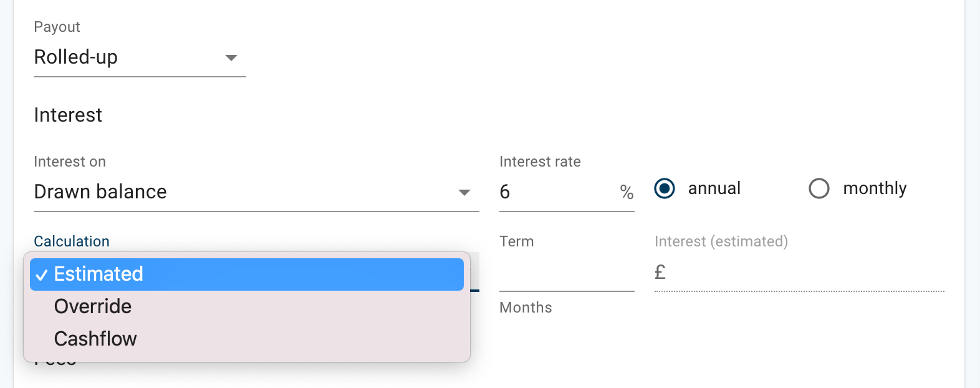
Task: Open the Payout dropdown arrow
Action: [x=231, y=57]
